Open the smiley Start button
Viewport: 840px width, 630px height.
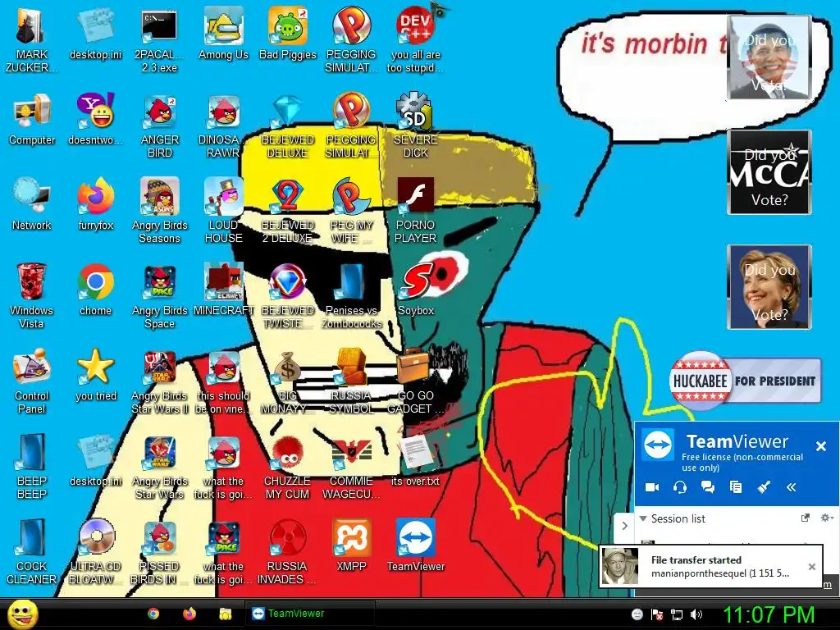pos(22,614)
